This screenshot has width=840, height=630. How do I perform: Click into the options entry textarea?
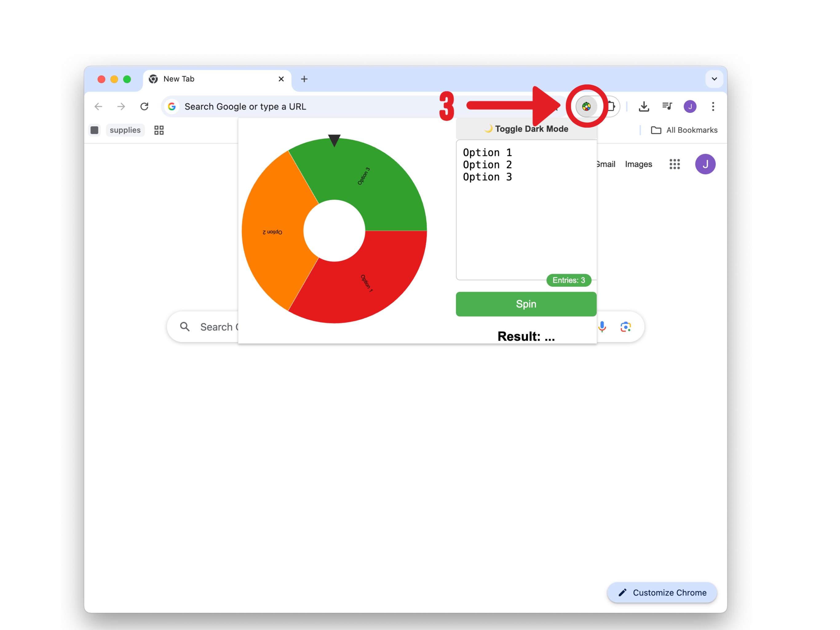pos(526,210)
